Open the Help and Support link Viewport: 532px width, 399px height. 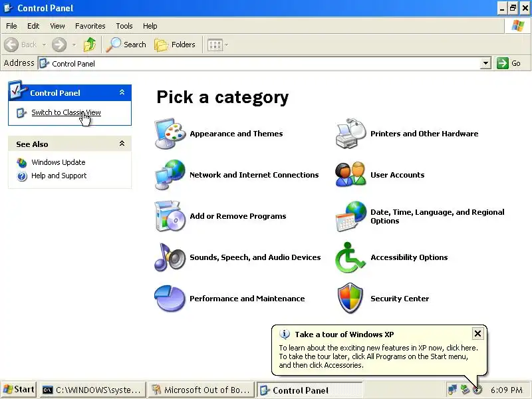tap(59, 176)
